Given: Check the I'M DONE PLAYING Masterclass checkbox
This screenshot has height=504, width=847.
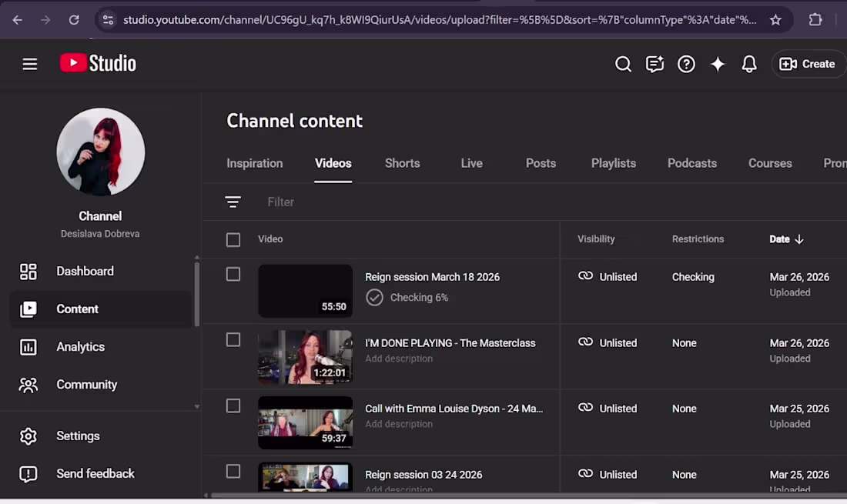Looking at the screenshot, I should [x=233, y=340].
